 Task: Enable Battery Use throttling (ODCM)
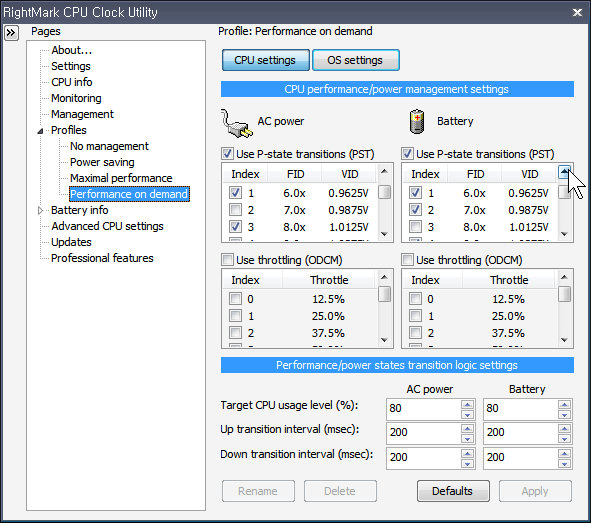[x=407, y=260]
